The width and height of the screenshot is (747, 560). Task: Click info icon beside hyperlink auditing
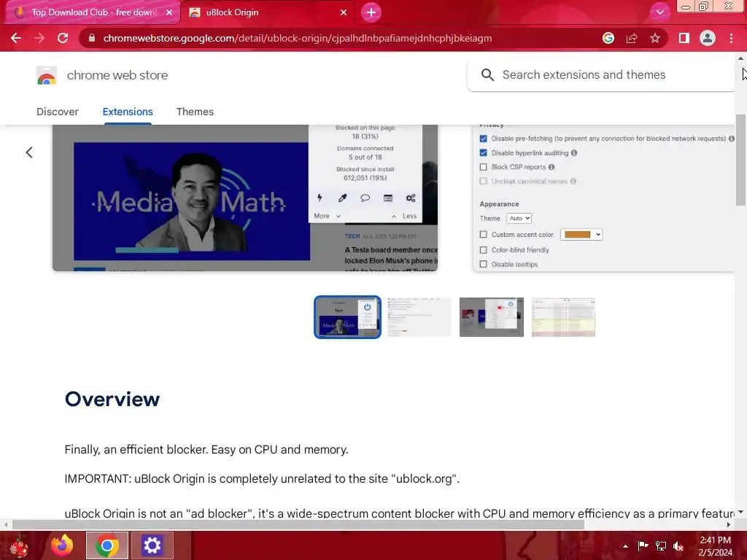pos(574,153)
